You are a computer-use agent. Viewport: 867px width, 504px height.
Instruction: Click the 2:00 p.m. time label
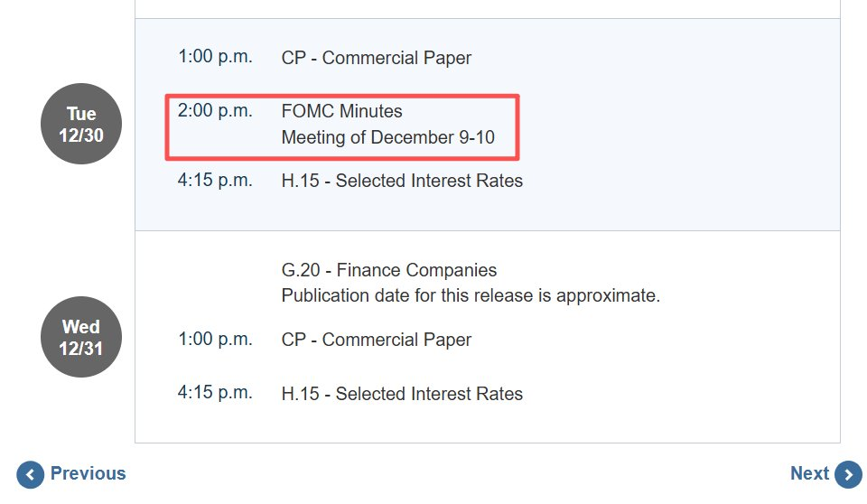(215, 111)
